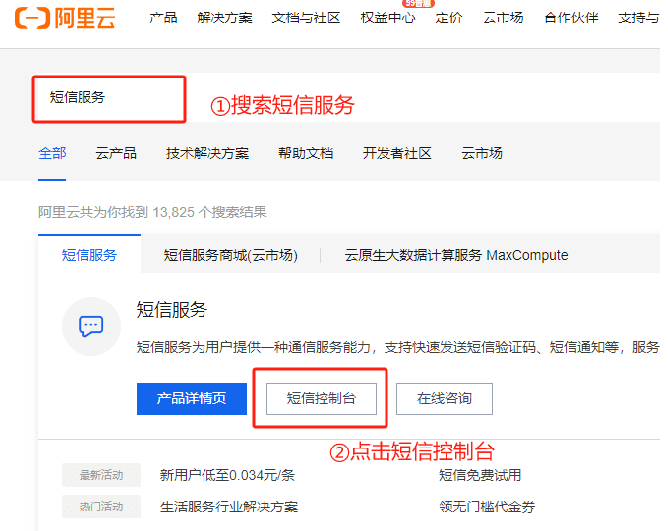Switch to 帮助文档 tab
The image size is (668, 531).
click(x=305, y=153)
